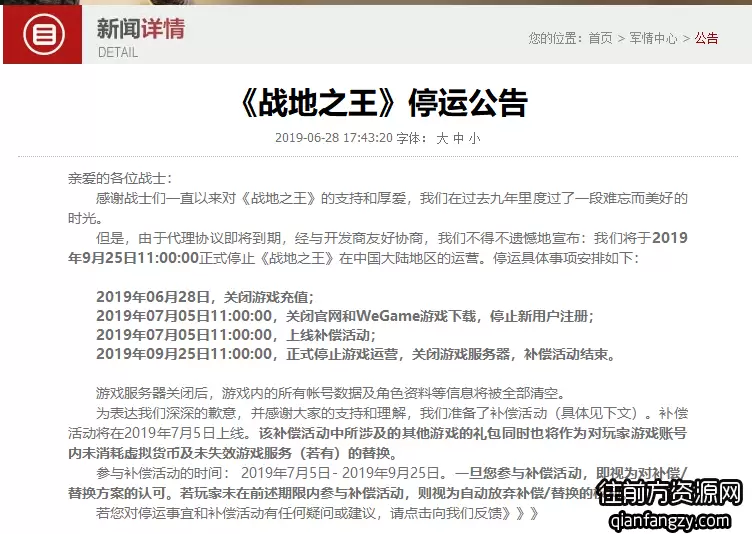
Task: Open the 首页 breadcrumb link
Action: click(x=600, y=38)
